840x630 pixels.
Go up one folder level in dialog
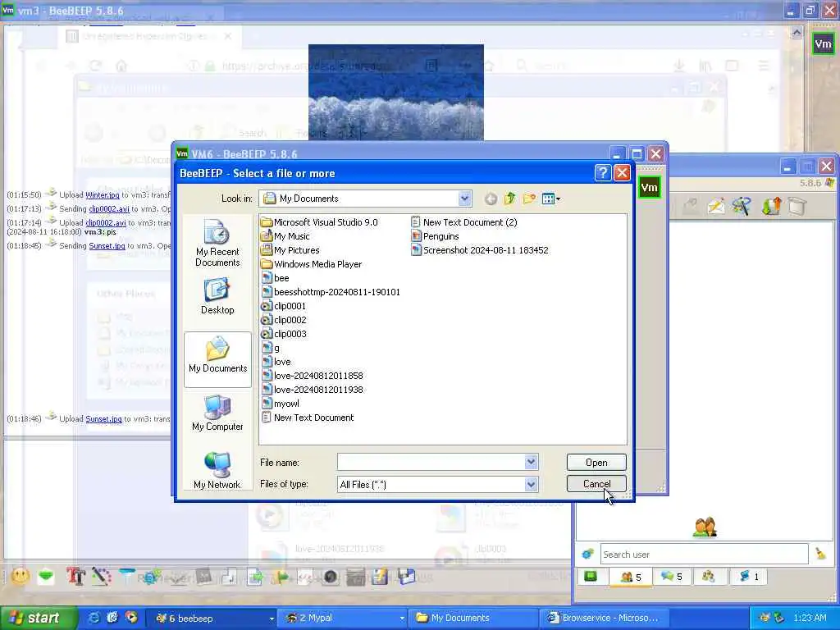pyautogui.click(x=509, y=199)
